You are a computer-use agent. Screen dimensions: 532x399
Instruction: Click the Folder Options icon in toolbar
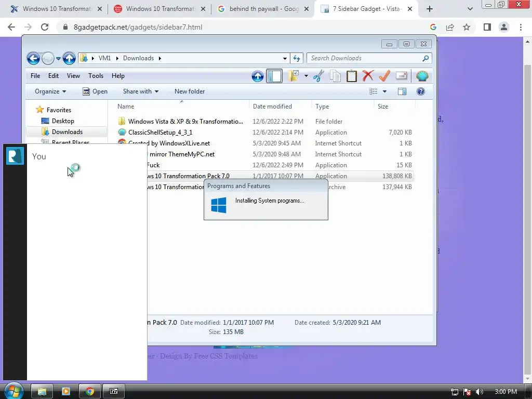[294, 76]
